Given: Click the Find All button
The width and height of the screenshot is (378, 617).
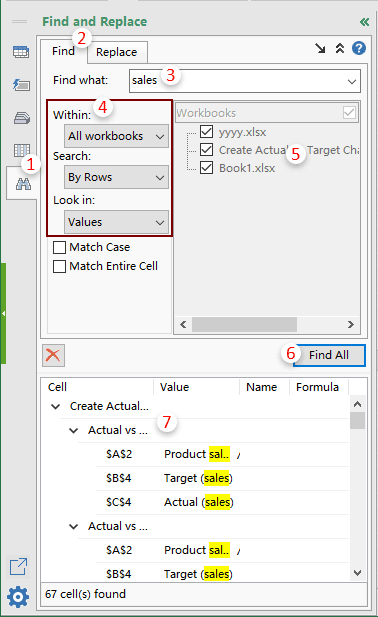Looking at the screenshot, I should (329, 355).
